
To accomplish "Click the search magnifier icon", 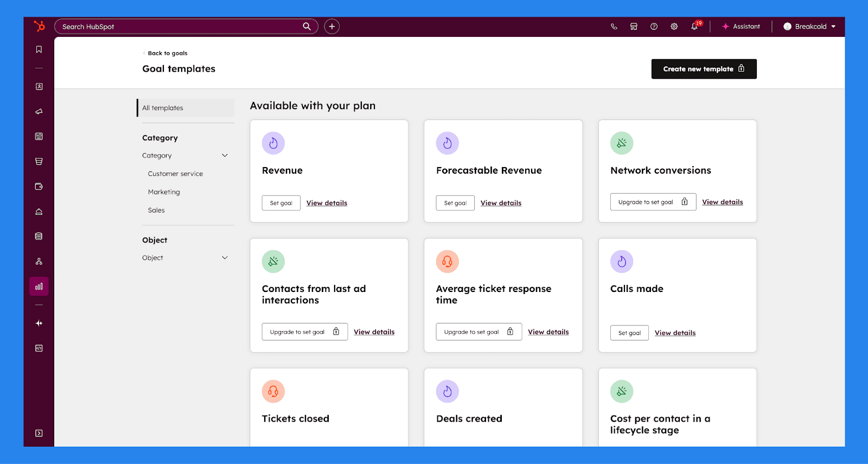I will [307, 26].
